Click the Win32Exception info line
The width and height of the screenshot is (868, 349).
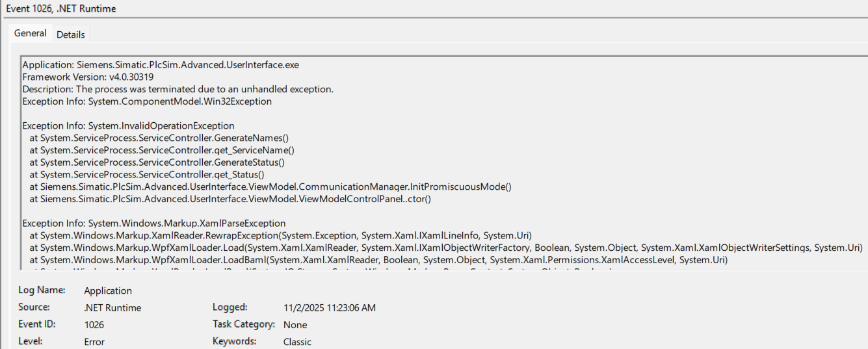click(x=147, y=101)
